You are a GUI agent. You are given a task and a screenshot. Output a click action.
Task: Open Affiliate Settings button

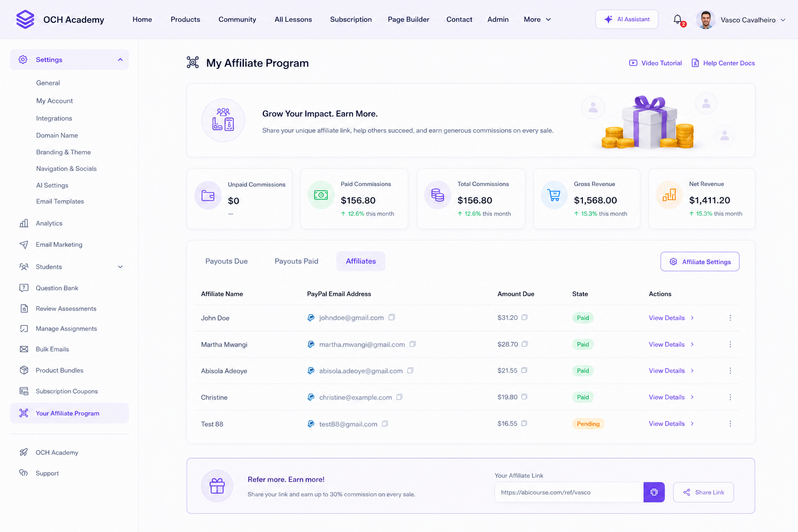[700, 262]
